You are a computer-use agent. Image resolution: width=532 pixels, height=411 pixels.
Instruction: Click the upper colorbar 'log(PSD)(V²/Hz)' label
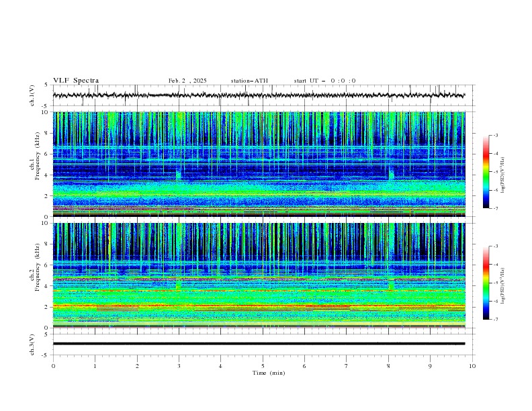[503, 175]
